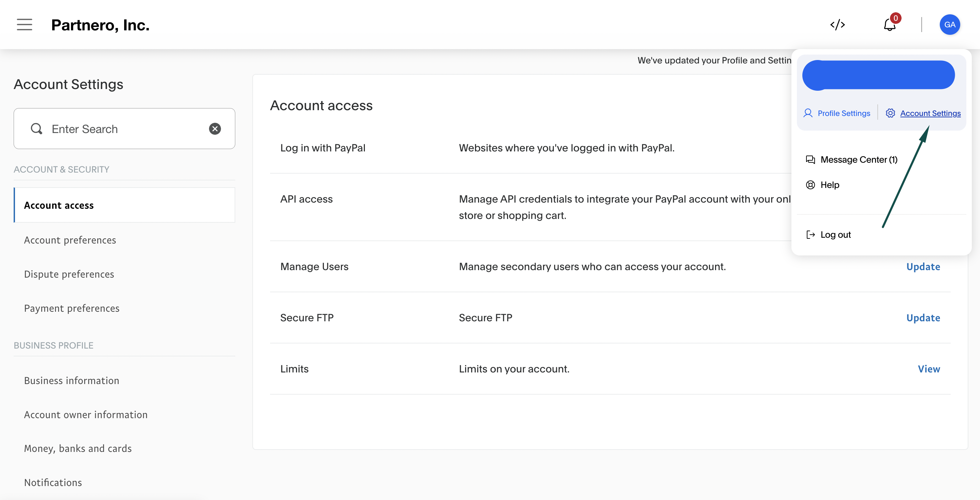This screenshot has height=500, width=980.
Task: Choose Log out from the menu
Action: [835, 235]
